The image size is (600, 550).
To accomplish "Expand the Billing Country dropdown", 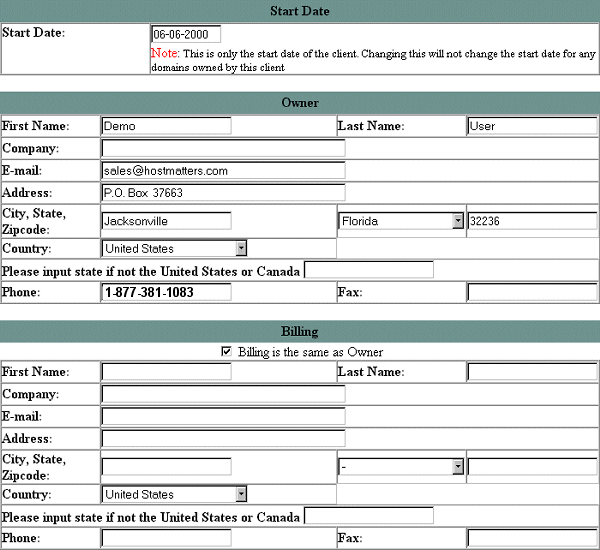I will tap(175, 494).
